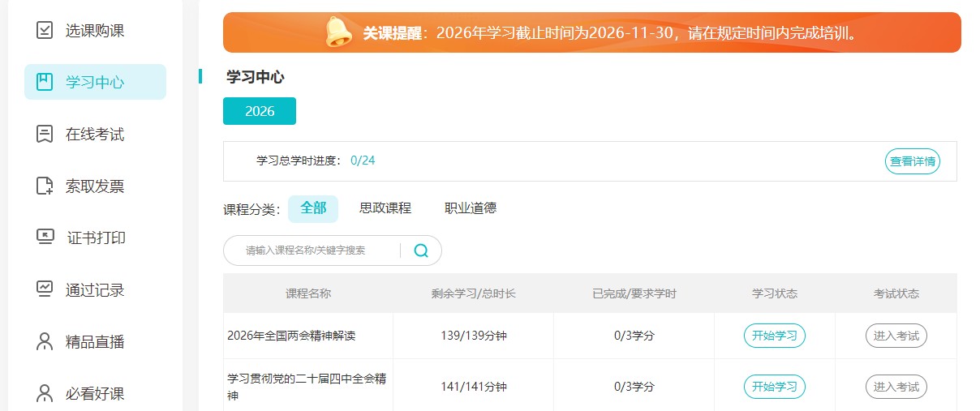Open 精品直播 menu item
The width and height of the screenshot is (980, 411).
point(95,341)
